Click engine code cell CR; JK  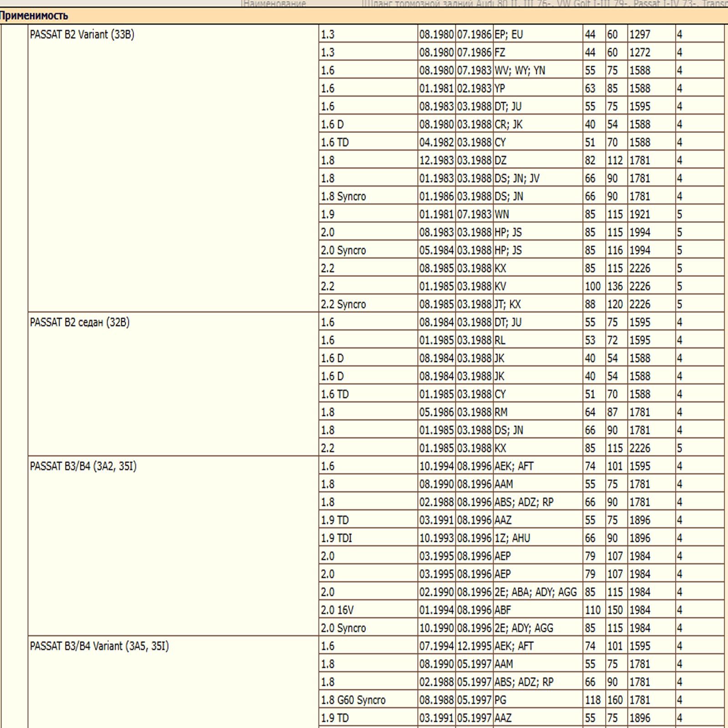click(538, 125)
